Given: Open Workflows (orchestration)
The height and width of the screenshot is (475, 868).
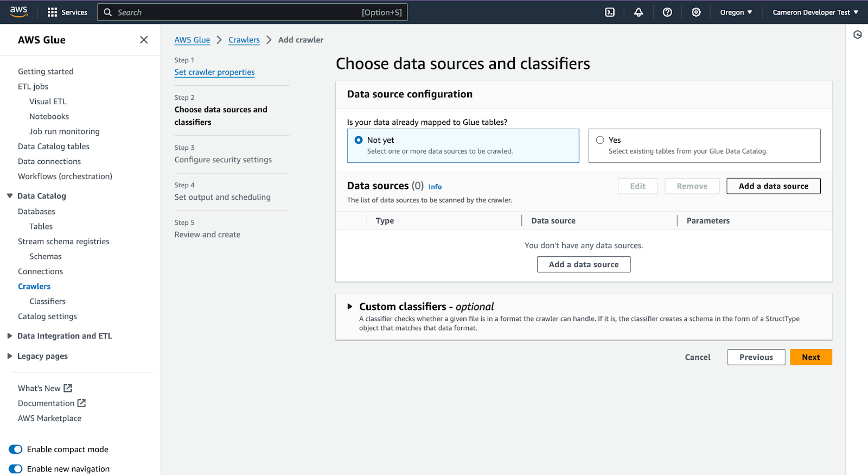Looking at the screenshot, I should pos(65,176).
